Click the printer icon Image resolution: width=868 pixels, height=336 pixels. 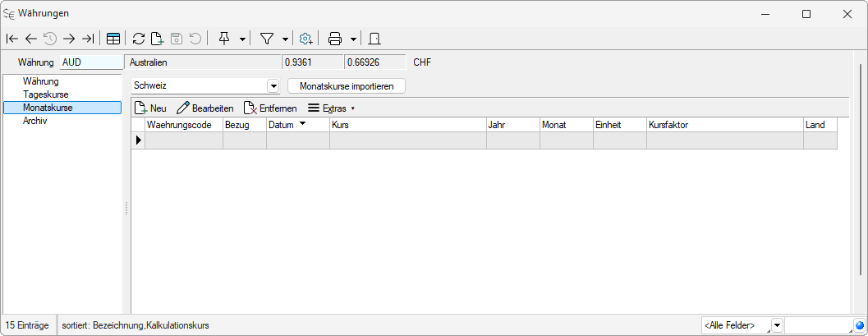[x=335, y=39]
